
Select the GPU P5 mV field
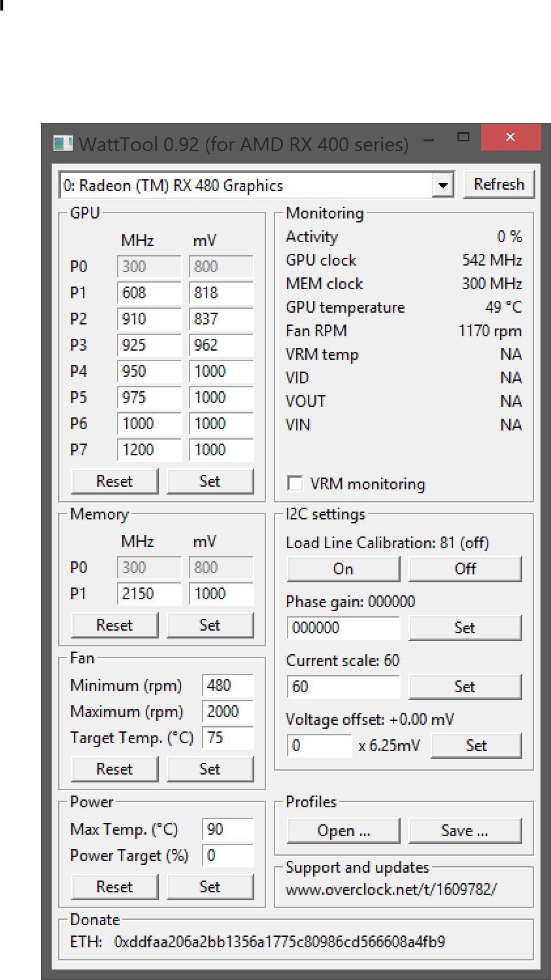point(221,397)
